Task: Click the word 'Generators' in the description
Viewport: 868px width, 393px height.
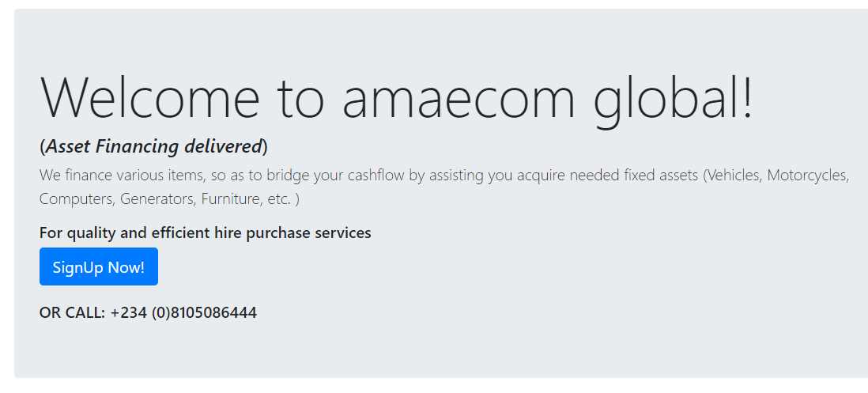Action: click(x=157, y=199)
